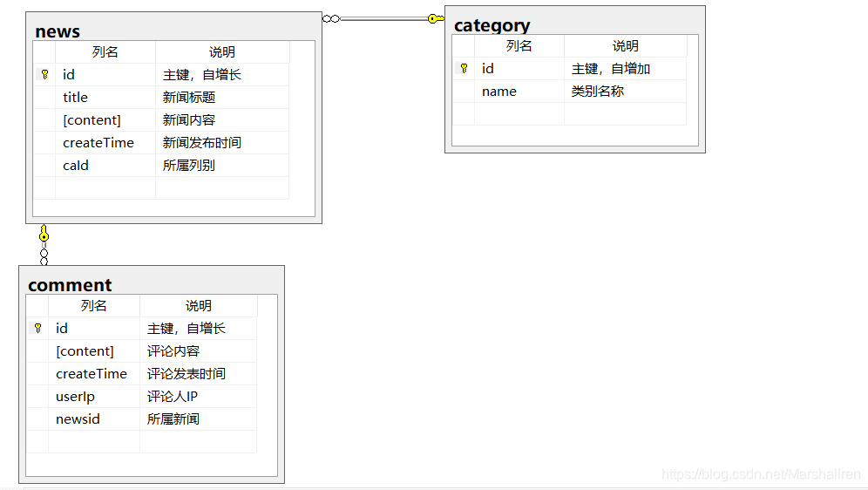Click the description 新闻标题
This screenshot has height=490, width=868.
[x=189, y=98]
